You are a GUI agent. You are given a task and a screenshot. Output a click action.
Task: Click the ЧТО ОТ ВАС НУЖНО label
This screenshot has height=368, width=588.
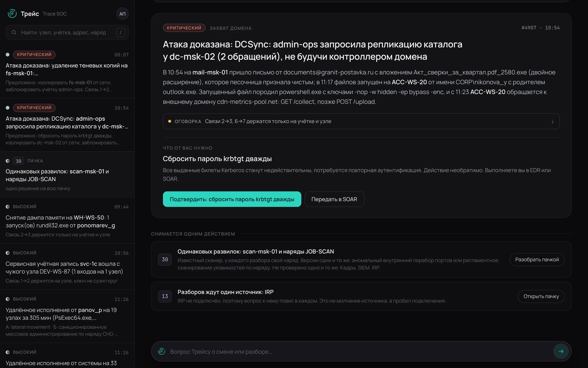(x=188, y=148)
